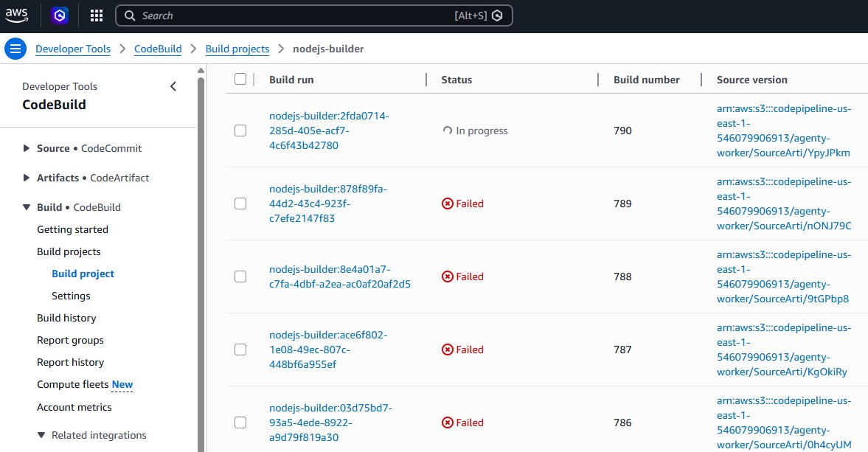
Task: Open source version link ending YpyJPkm
Action: [784, 131]
